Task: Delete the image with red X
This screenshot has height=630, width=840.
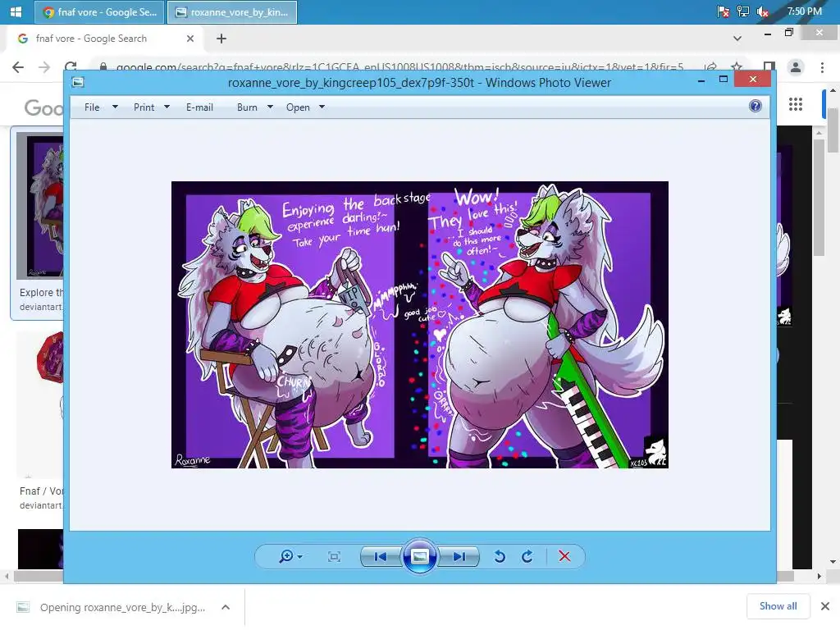Action: click(564, 557)
